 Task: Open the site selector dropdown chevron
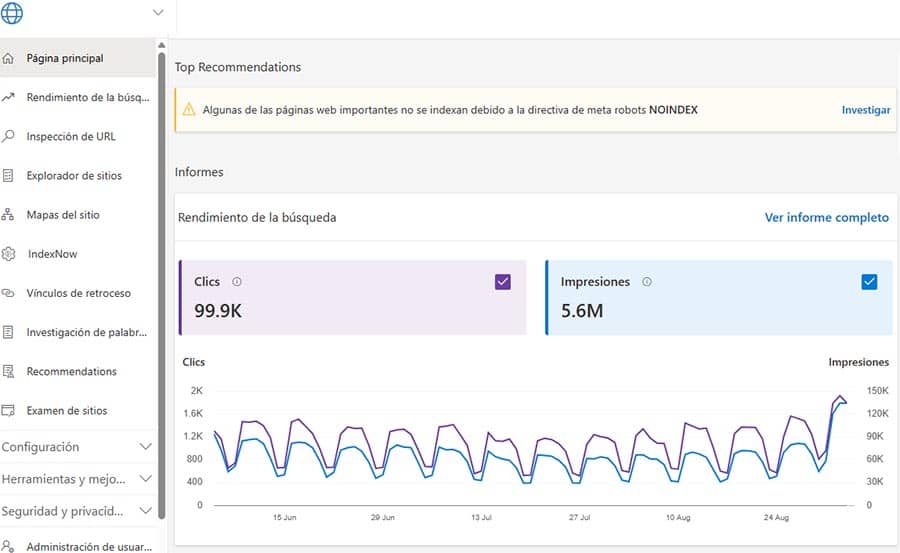158,13
